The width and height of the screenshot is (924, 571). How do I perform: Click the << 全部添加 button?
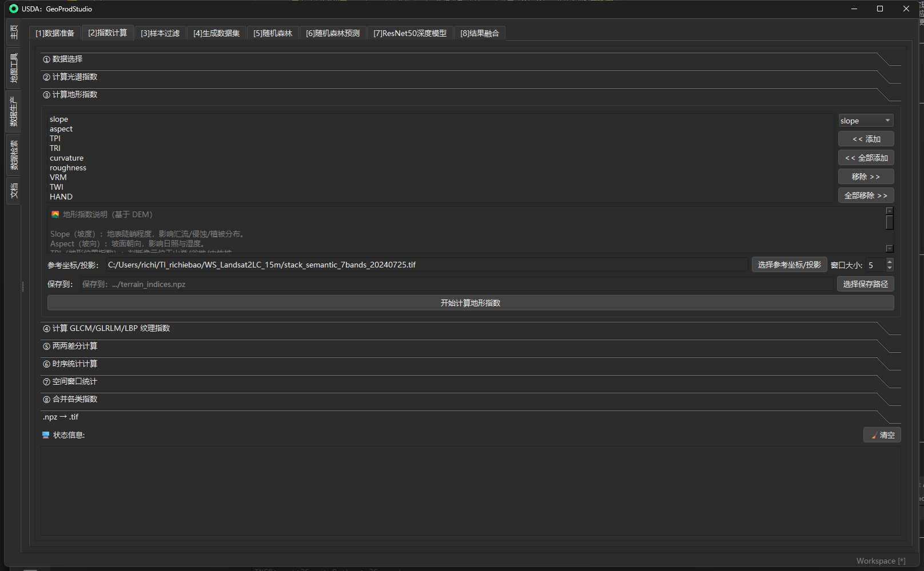(866, 158)
